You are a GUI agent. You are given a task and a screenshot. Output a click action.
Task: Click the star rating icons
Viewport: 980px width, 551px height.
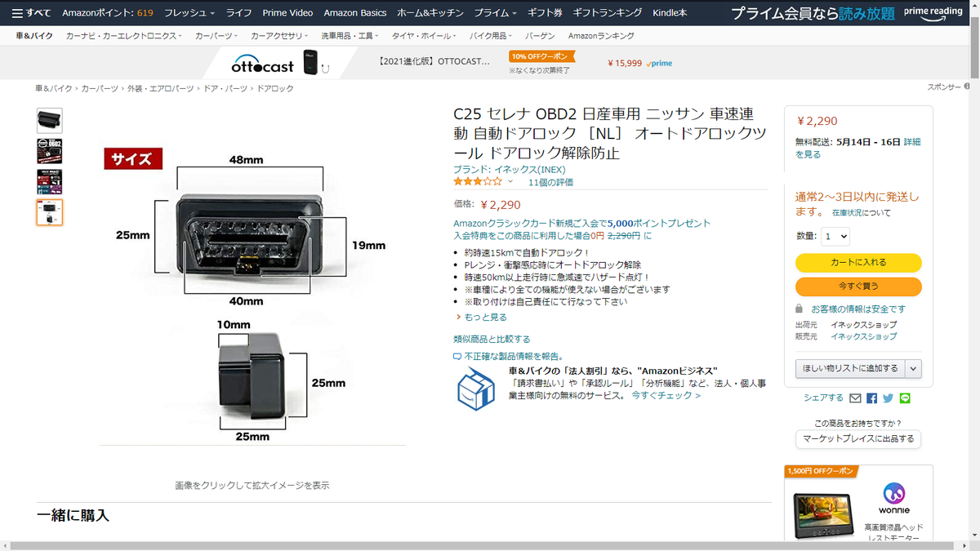click(479, 181)
